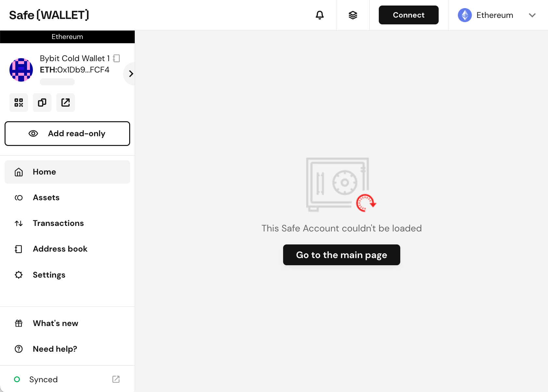Click the Need help? link

pos(67,349)
